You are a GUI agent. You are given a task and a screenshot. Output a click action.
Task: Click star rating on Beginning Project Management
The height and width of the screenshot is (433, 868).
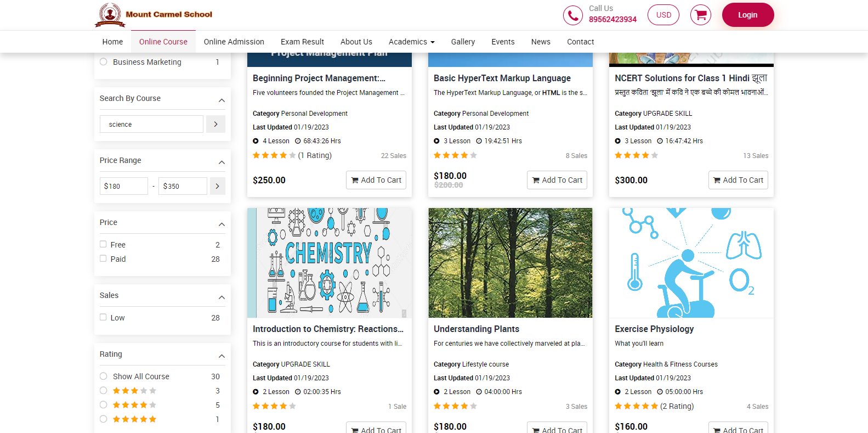[x=274, y=155]
